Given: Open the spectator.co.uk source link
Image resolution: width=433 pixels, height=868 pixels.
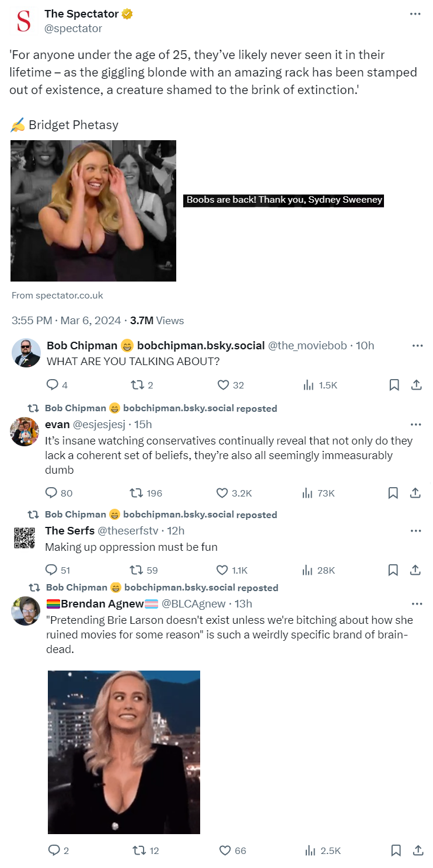Looking at the screenshot, I should [x=57, y=296].
